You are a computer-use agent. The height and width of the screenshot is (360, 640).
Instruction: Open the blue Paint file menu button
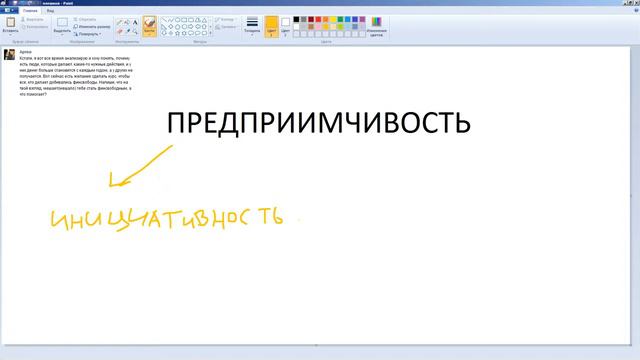[9, 11]
